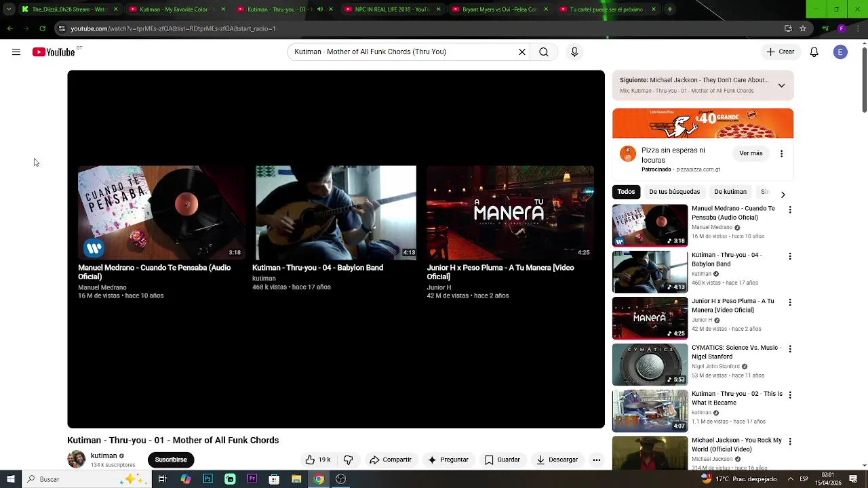Viewport: 868px width, 488px height.
Task: Open Chrome tab search dropdown
Action: pos(9,9)
